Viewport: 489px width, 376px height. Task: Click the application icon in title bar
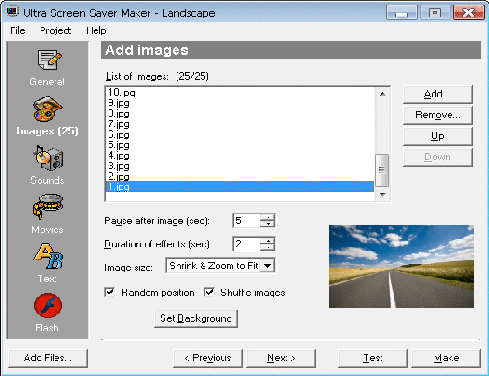point(12,12)
